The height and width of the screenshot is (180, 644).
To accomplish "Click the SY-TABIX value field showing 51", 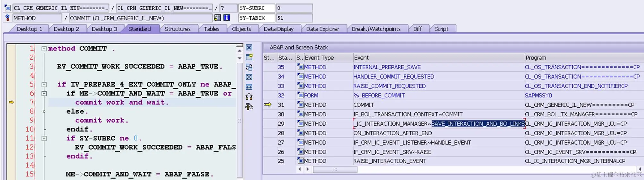I will (x=294, y=18).
